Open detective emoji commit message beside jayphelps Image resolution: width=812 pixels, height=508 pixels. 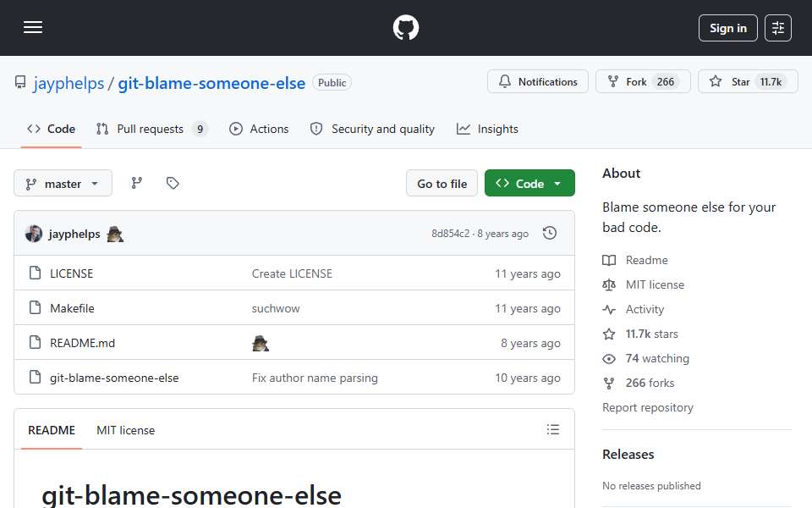point(115,235)
